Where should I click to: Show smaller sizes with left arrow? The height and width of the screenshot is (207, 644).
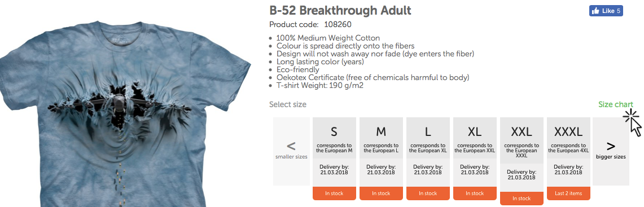click(291, 152)
